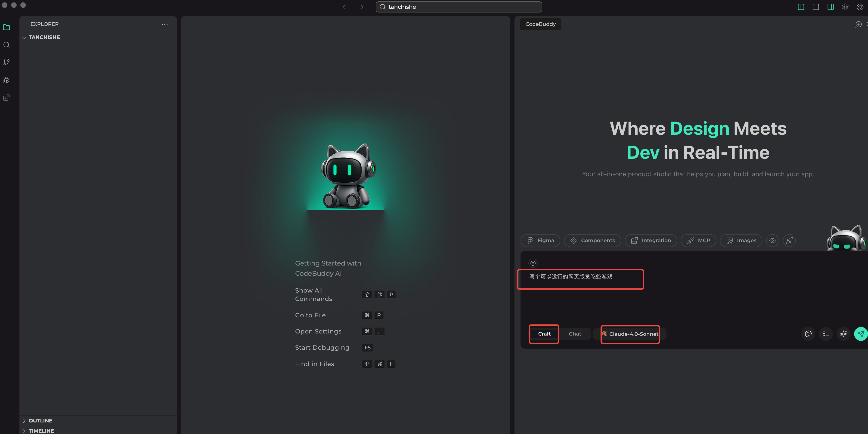Start a new chat with the plus bubble icon
This screenshot has height=434, width=868.
pos(858,24)
